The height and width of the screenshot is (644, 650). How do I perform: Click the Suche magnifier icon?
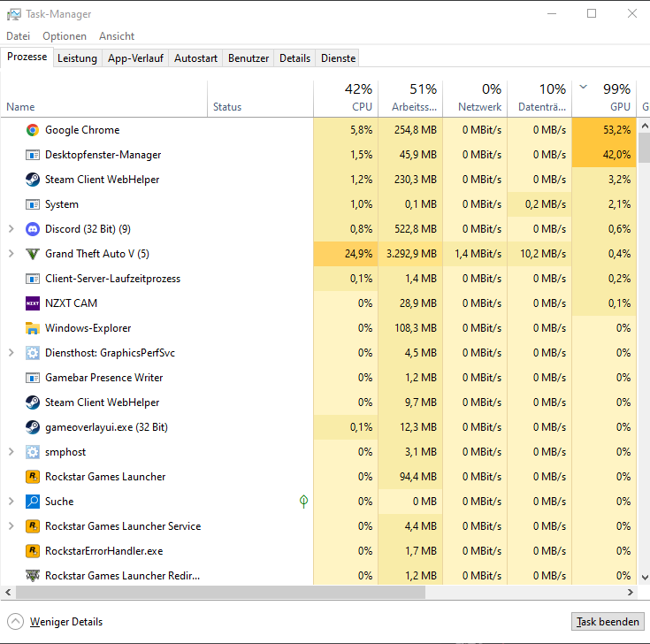click(33, 502)
